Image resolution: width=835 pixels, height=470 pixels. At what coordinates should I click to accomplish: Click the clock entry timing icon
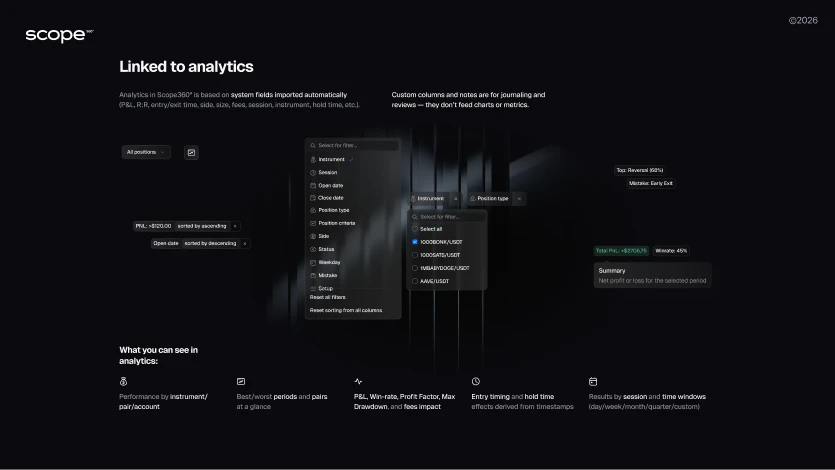pyautogui.click(x=476, y=381)
